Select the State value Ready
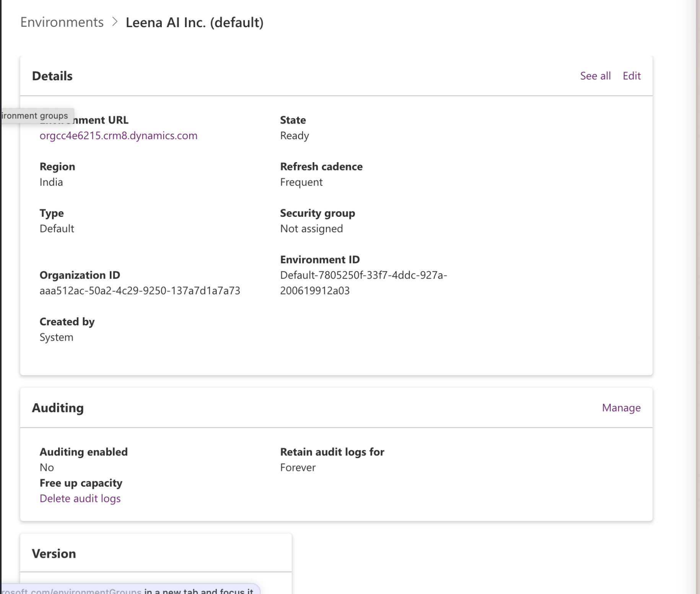 (x=295, y=136)
